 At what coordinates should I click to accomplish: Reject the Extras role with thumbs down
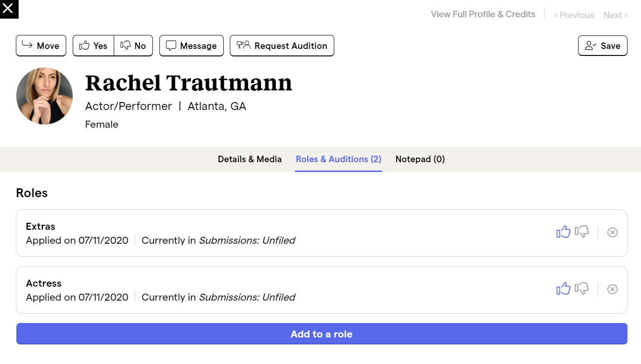tap(581, 232)
